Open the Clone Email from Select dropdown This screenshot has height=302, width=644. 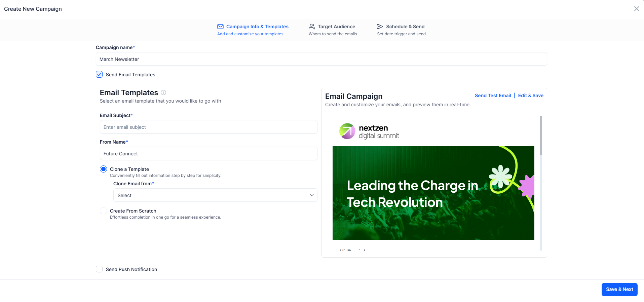[x=215, y=195]
